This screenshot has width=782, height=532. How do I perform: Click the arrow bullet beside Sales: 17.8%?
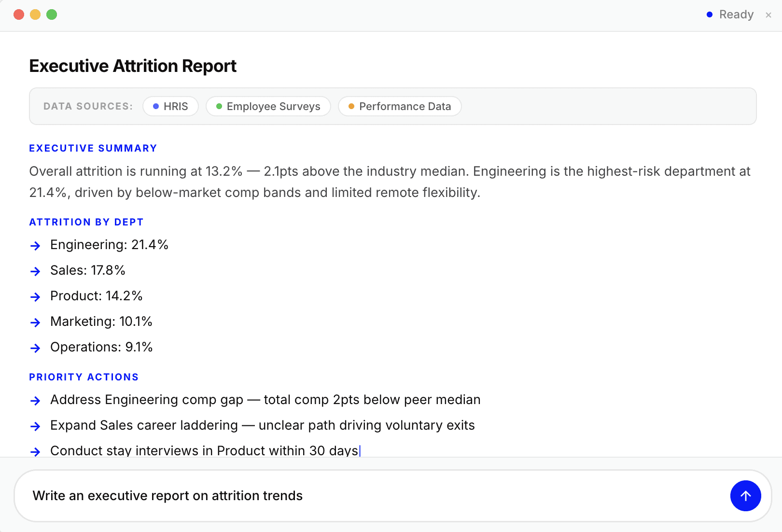(35, 271)
